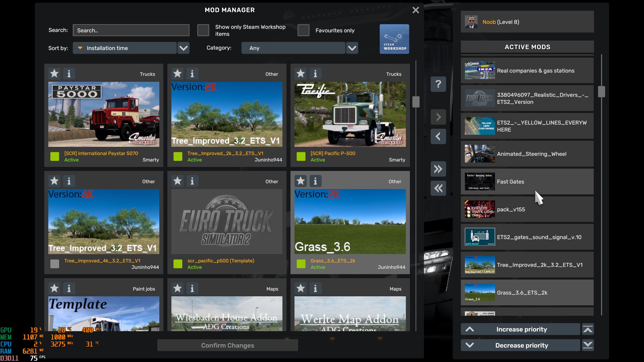The height and width of the screenshot is (362, 644).
Task: Enable Show only Steam Workshop items
Action: tap(203, 30)
